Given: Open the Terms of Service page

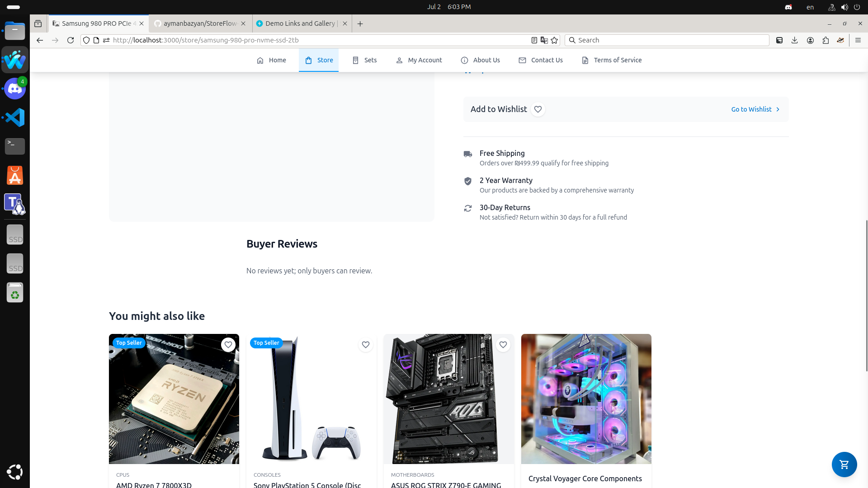Looking at the screenshot, I should (x=612, y=60).
